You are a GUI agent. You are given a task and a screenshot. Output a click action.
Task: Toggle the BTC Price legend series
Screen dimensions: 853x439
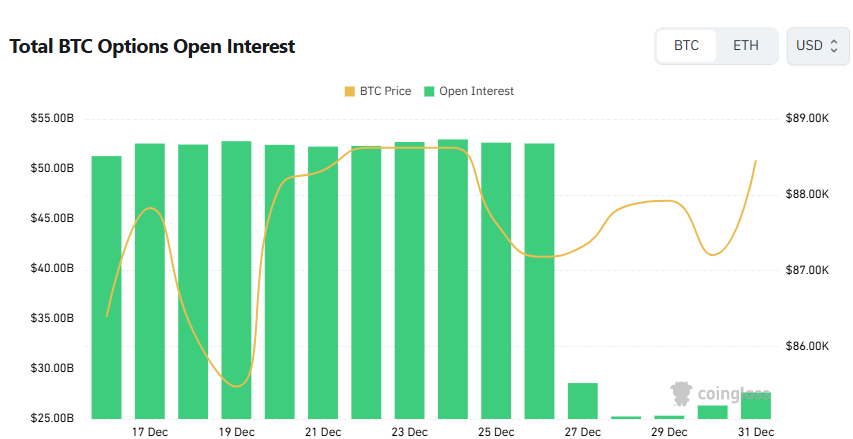(x=377, y=91)
